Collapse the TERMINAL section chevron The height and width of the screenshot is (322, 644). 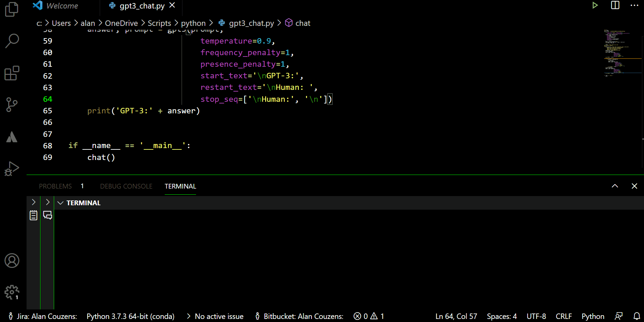tap(61, 203)
